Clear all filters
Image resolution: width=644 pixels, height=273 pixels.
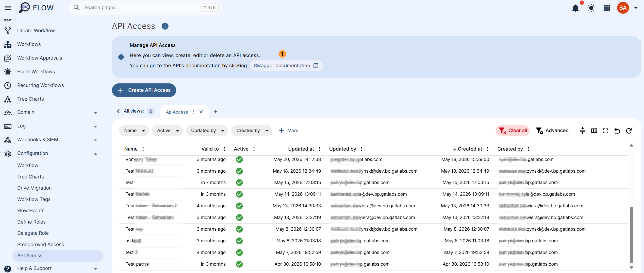click(x=513, y=131)
